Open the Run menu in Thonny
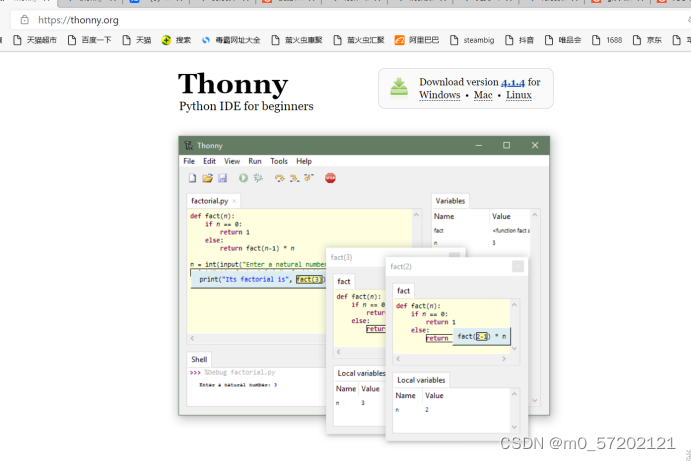 255,161
